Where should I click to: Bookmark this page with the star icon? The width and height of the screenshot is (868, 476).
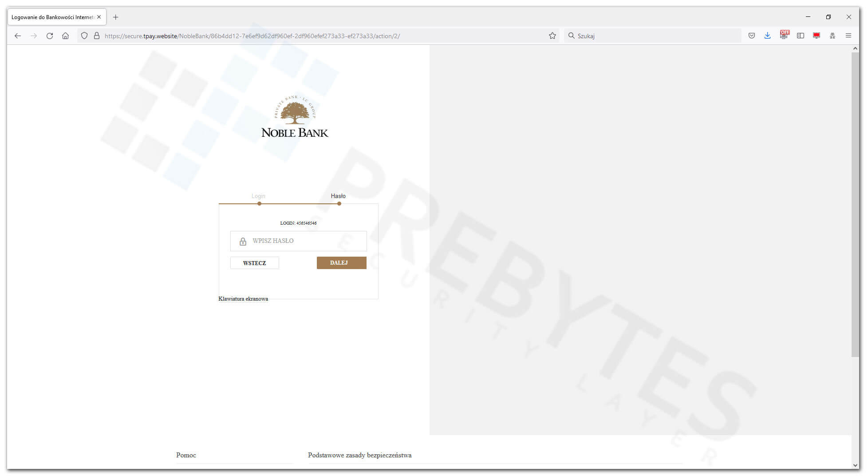click(552, 36)
